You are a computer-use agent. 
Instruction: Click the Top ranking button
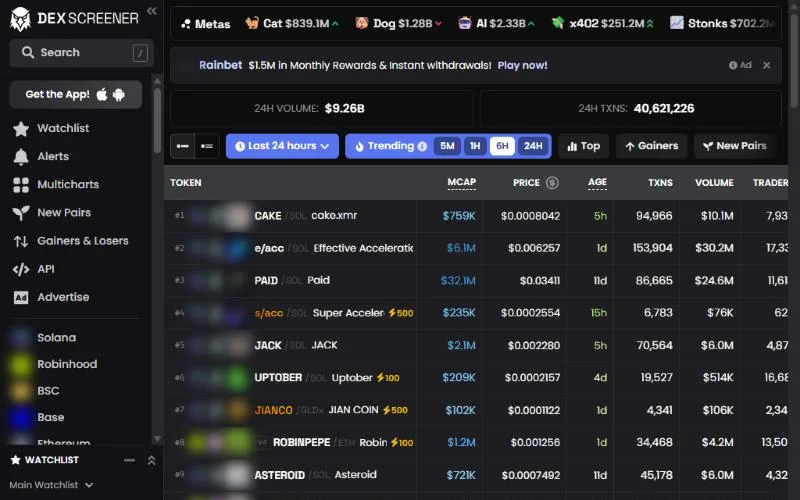click(583, 146)
